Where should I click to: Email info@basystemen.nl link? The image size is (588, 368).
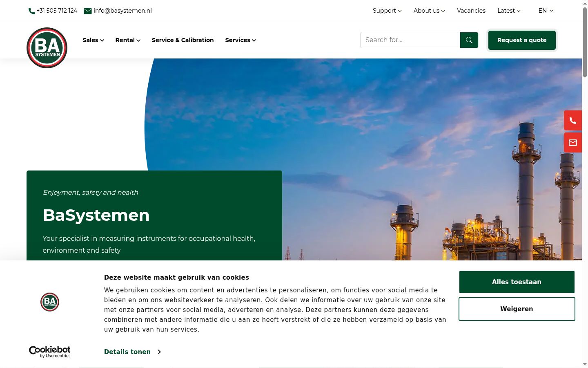(122, 11)
